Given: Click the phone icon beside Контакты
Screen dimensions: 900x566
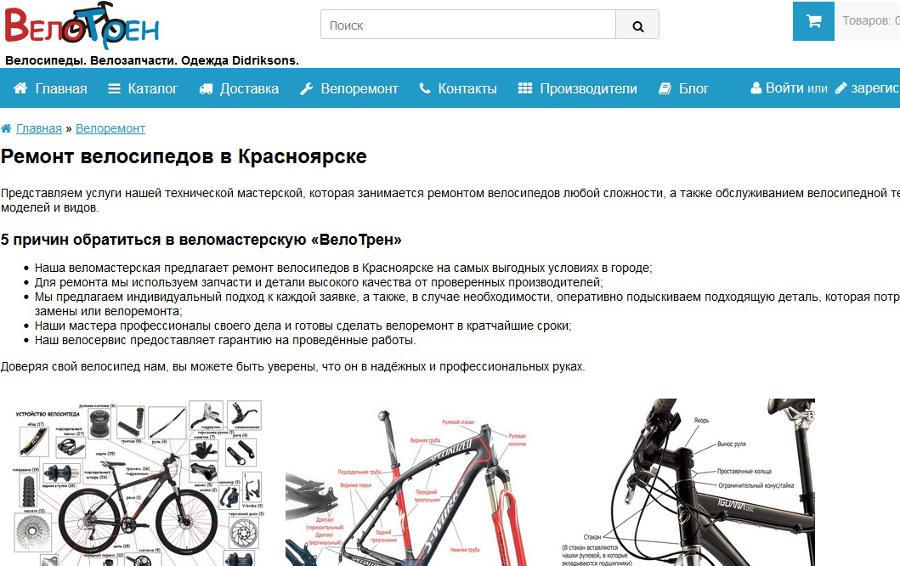Looking at the screenshot, I should pos(425,88).
